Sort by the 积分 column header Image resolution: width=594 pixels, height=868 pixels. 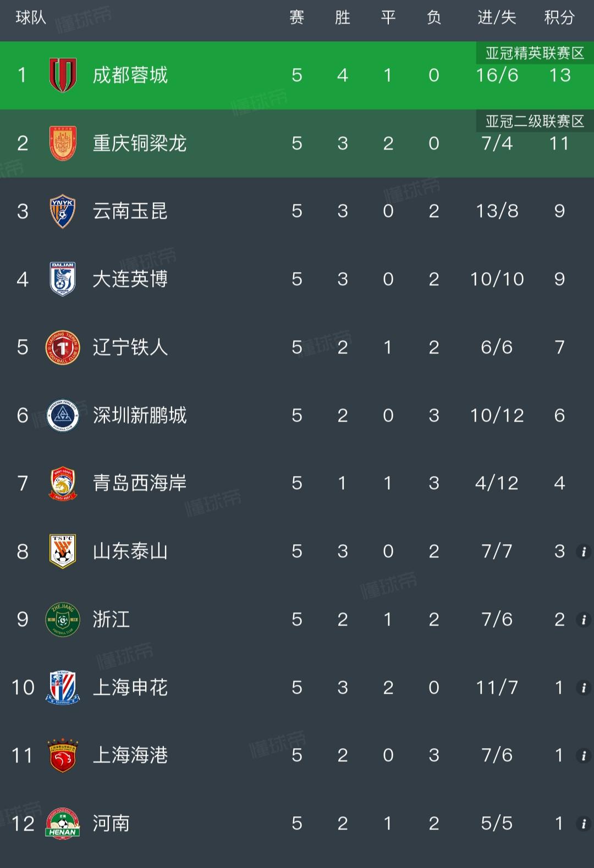[559, 18]
